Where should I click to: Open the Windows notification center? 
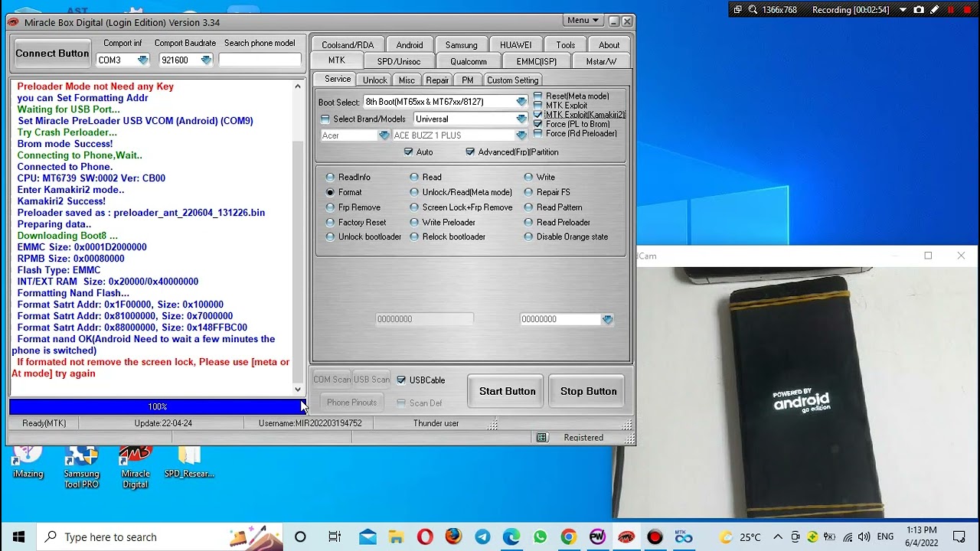point(959,536)
